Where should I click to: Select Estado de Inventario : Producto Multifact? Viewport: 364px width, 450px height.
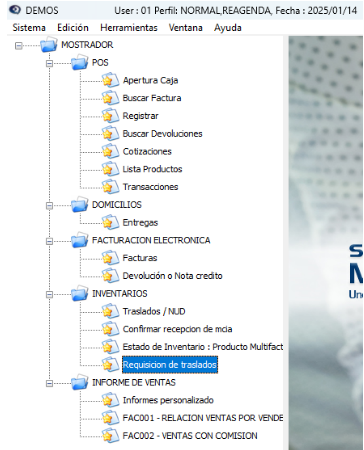coord(203,347)
